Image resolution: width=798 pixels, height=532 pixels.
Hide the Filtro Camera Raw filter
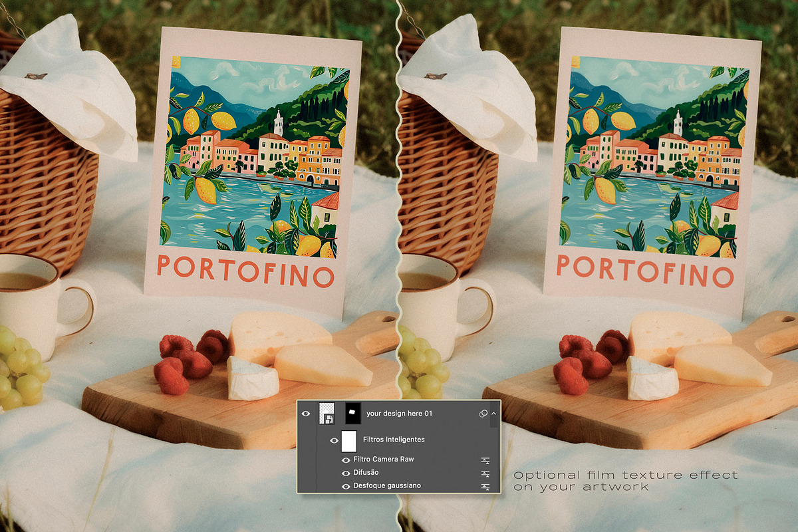[x=346, y=460]
